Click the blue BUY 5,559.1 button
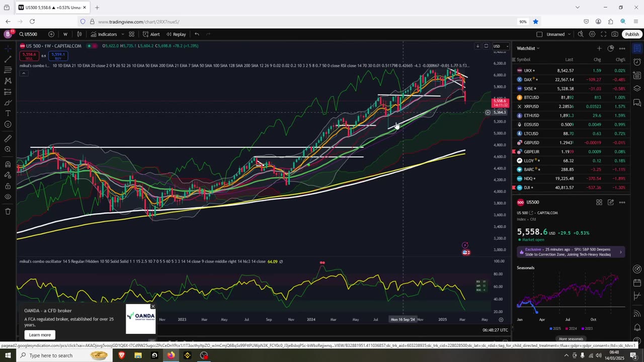This screenshot has height=362, width=644. (58, 55)
